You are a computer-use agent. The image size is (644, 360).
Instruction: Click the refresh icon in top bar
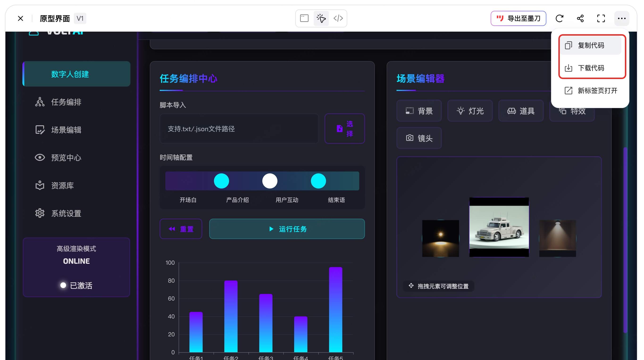tap(559, 18)
